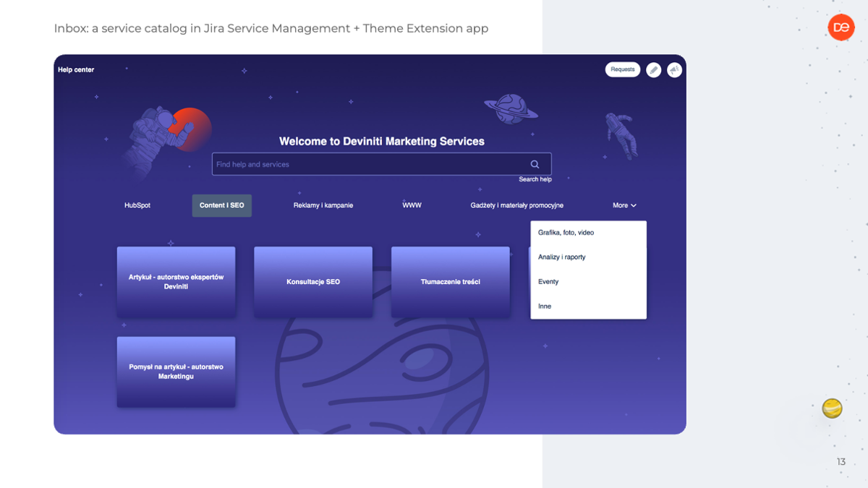Viewport: 868px width, 488px height.
Task: Focus the Find help and services field
Action: 382,164
